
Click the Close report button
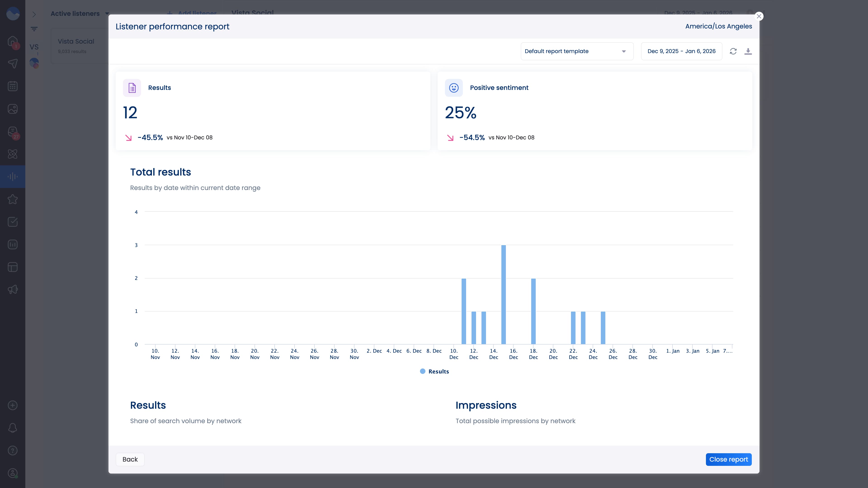pos(729,459)
